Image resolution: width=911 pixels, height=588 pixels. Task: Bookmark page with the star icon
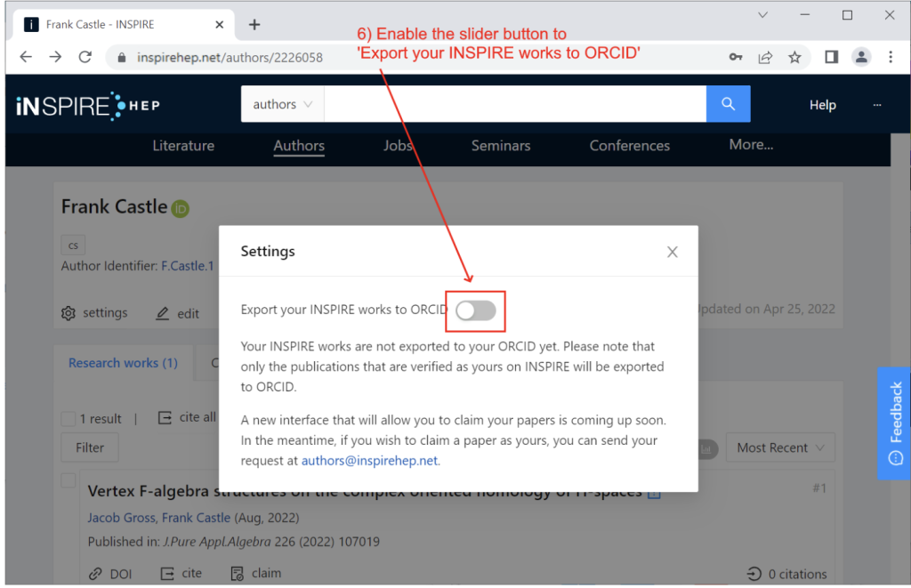pos(794,57)
